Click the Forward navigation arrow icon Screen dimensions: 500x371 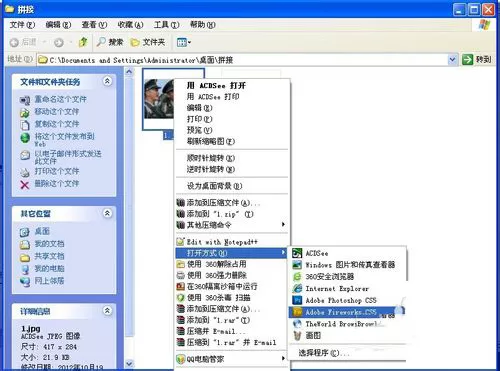click(x=59, y=42)
